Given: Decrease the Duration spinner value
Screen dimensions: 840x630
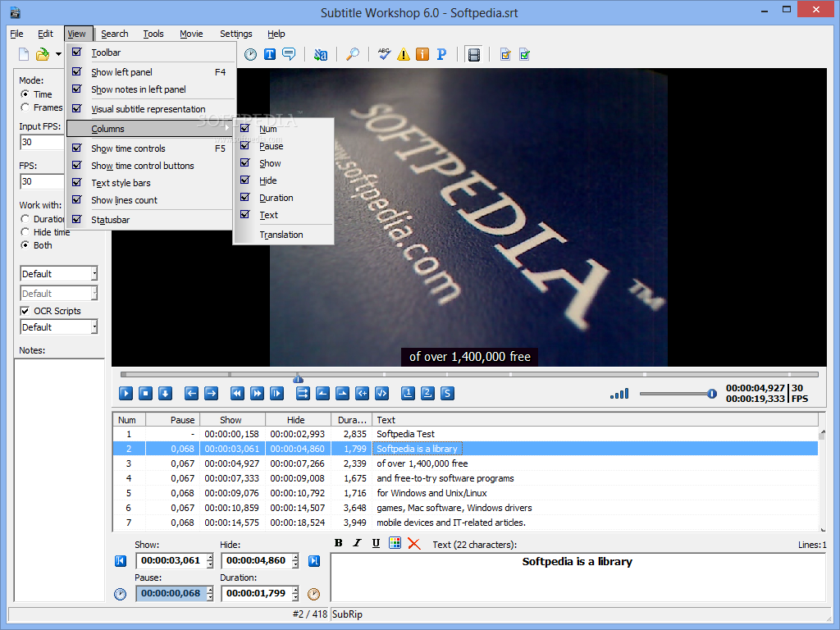Looking at the screenshot, I should pyautogui.click(x=295, y=597).
